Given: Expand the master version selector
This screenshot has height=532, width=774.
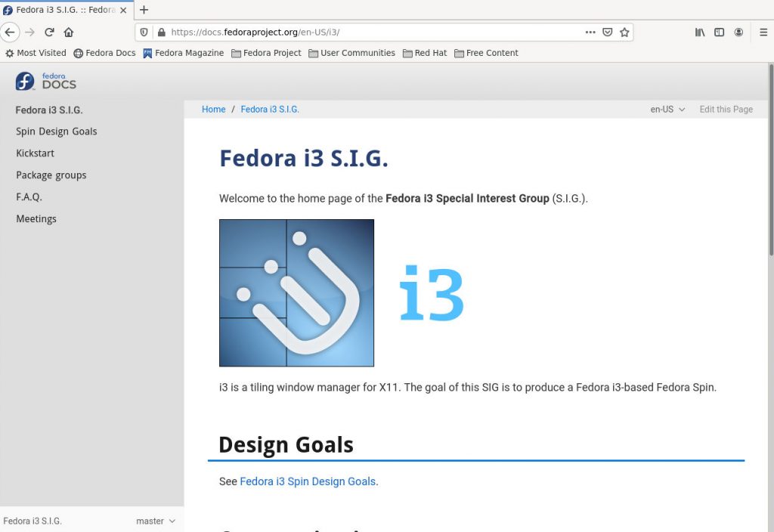Looking at the screenshot, I should [x=156, y=521].
